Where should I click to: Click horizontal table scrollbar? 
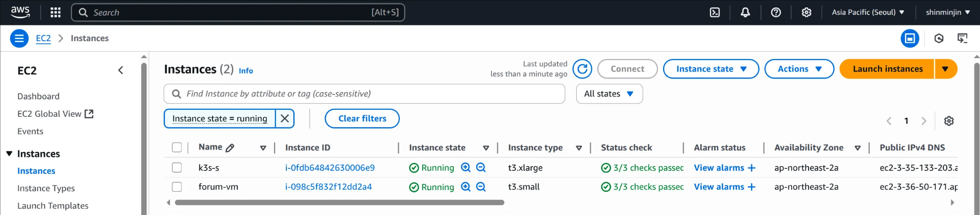pyautogui.click(x=339, y=203)
